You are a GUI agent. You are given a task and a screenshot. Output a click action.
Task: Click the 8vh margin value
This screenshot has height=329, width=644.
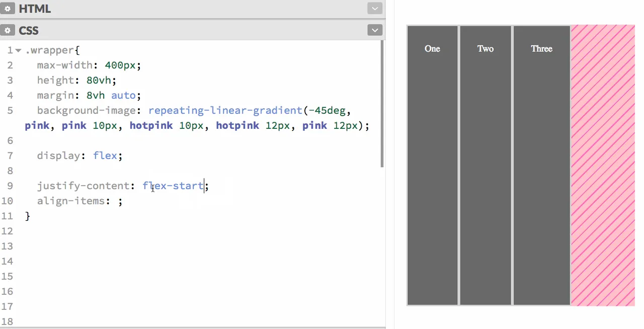pyautogui.click(x=96, y=96)
